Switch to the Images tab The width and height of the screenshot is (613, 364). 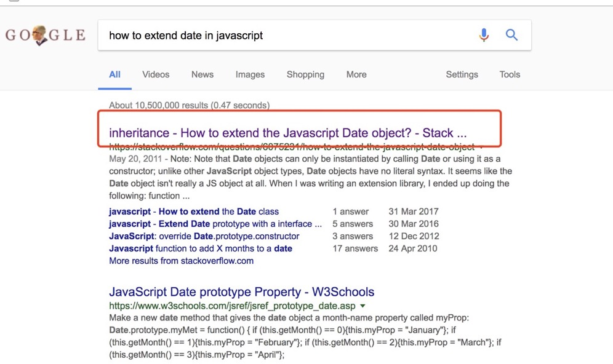[x=250, y=74]
